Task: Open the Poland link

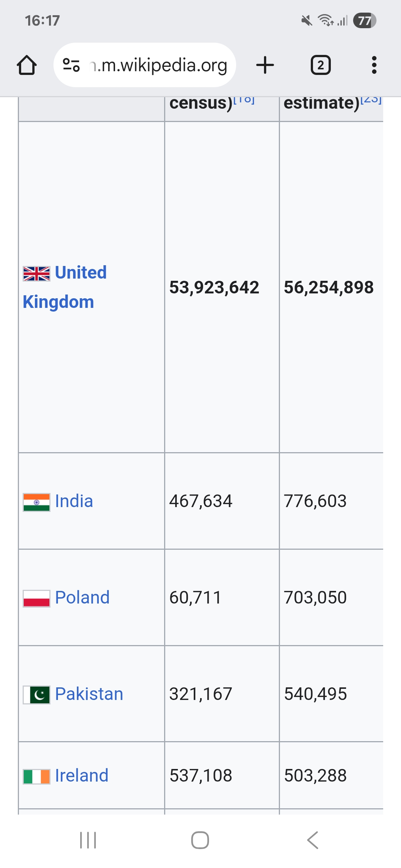Action: click(x=82, y=598)
